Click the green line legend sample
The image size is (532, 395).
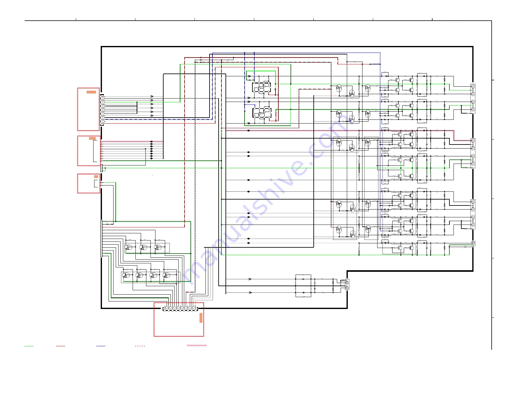coord(29,346)
